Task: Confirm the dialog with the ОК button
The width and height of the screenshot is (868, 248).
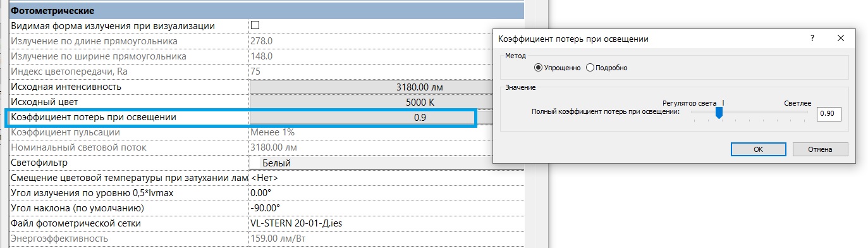Action: (758, 149)
